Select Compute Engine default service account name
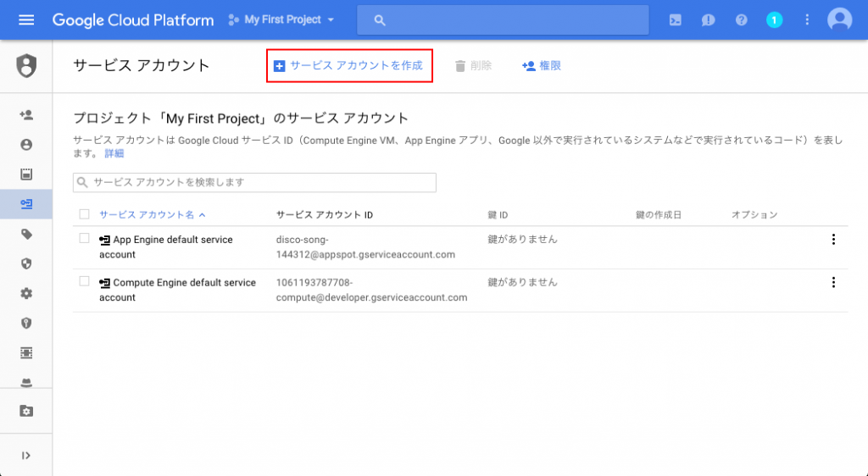 pyautogui.click(x=178, y=290)
